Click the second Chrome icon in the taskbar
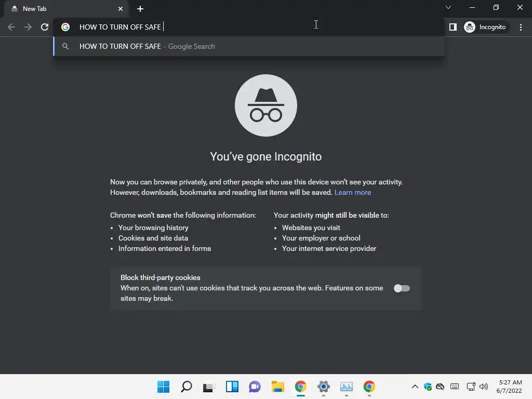The height and width of the screenshot is (399, 532). [369, 387]
